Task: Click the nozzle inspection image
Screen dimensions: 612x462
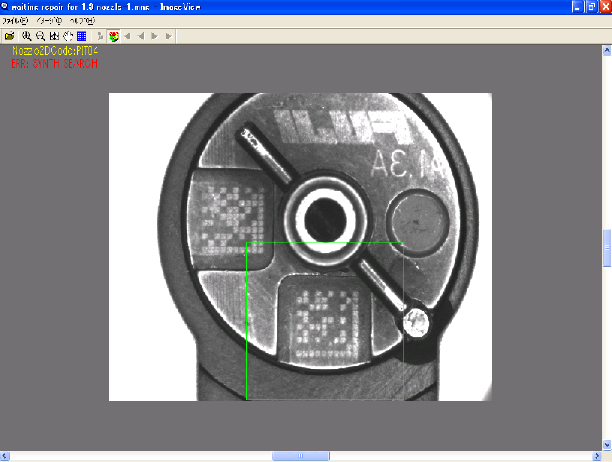Action: pyautogui.click(x=300, y=246)
